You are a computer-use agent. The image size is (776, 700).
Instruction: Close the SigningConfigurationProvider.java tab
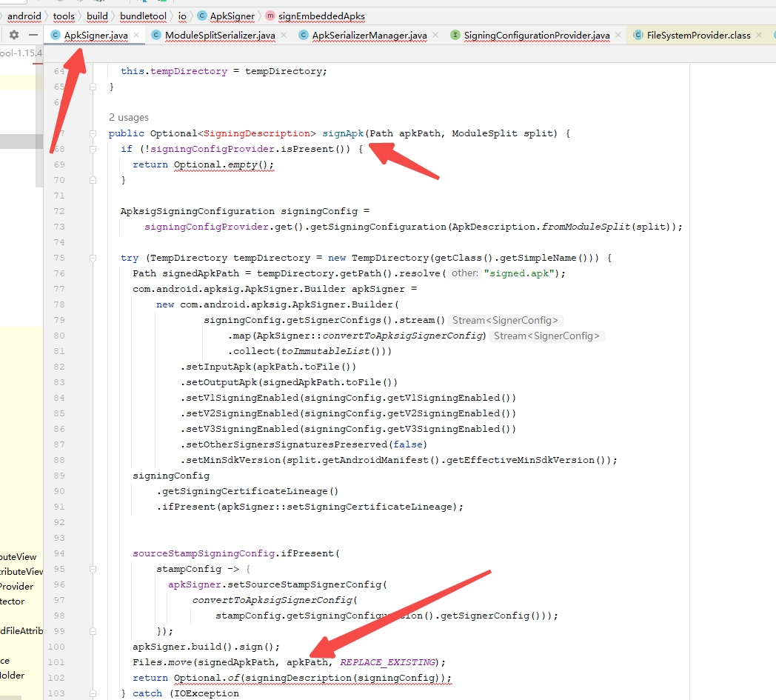point(618,35)
